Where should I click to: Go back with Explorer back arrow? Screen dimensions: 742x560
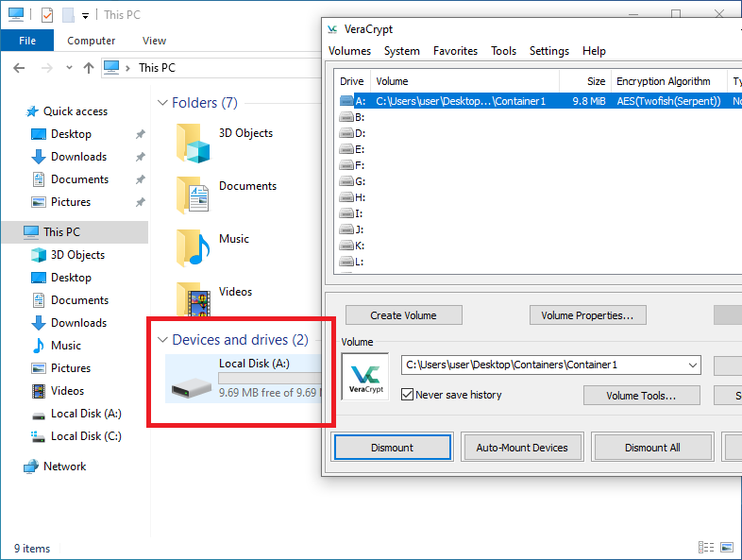pyautogui.click(x=19, y=68)
